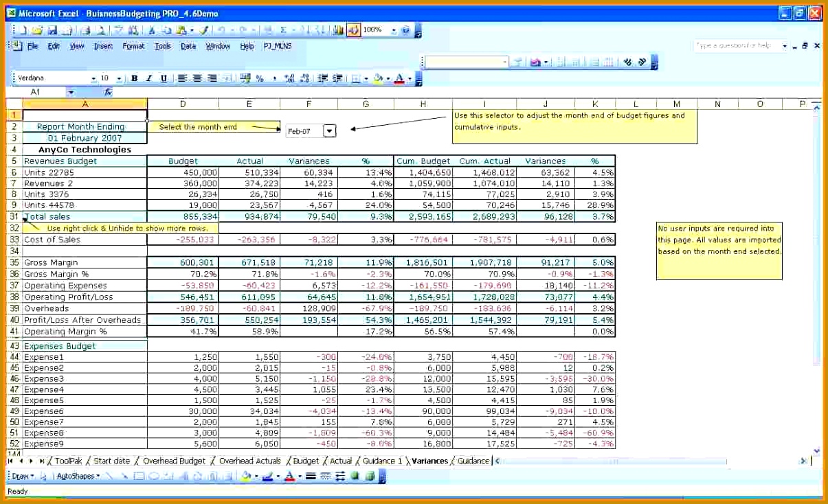Select the Rectangle drawing tool
This screenshot has width=828, height=504.
(138, 476)
